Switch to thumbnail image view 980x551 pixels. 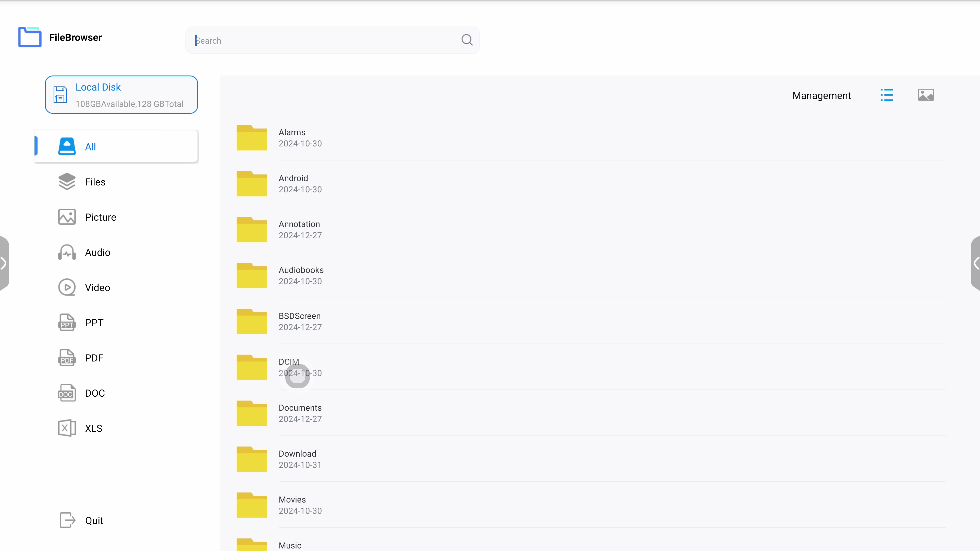click(x=926, y=95)
